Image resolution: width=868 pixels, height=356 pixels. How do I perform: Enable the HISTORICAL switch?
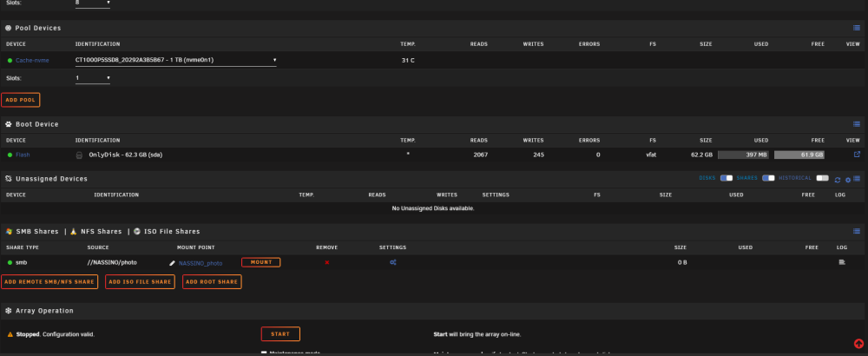[823, 178]
